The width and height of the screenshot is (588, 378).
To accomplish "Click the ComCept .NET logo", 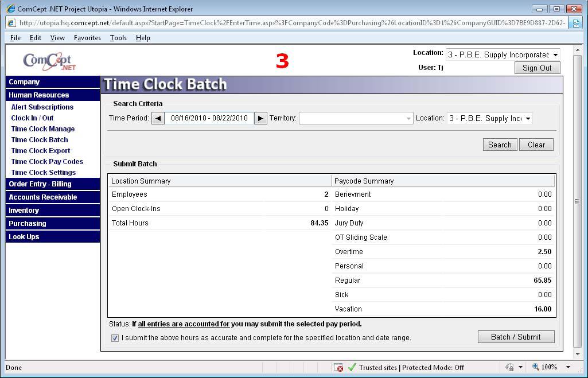I will (49, 61).
